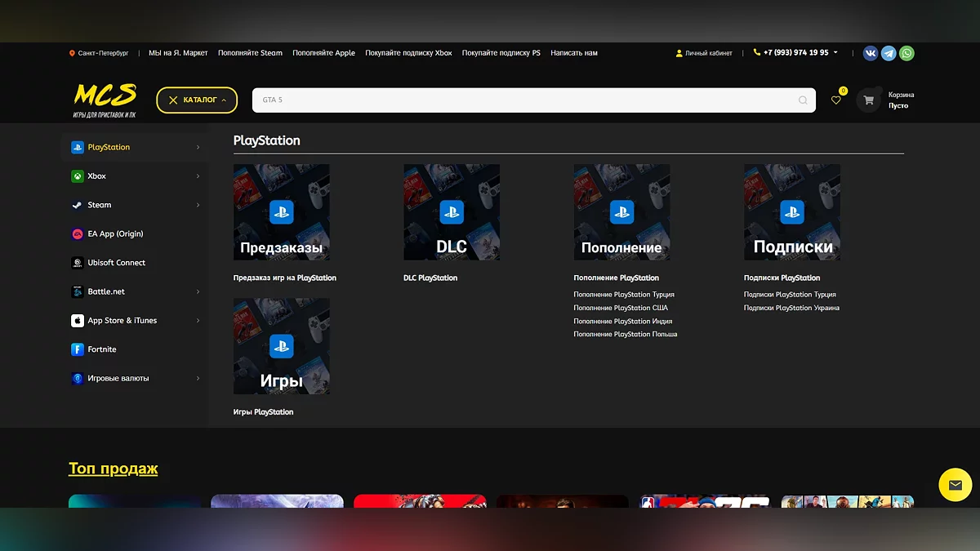Screen dimensions: 980x551
Task: Click the MCS logo
Action: click(x=105, y=100)
